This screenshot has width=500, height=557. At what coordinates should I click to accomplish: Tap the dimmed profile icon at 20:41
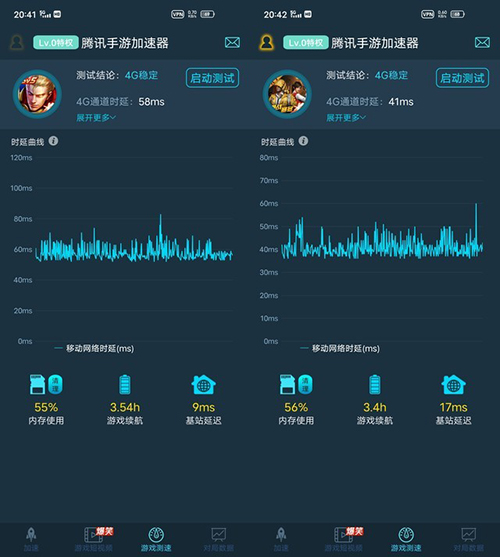17,43
